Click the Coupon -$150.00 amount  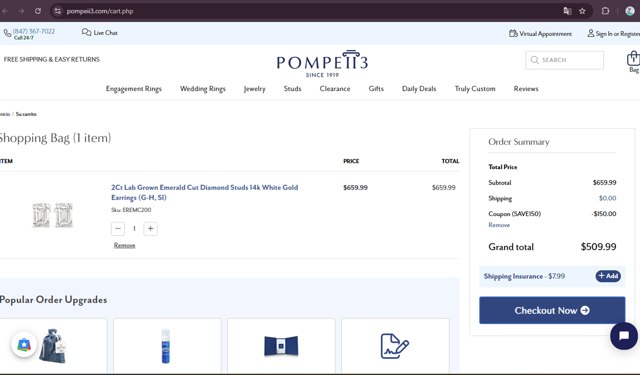[604, 214]
